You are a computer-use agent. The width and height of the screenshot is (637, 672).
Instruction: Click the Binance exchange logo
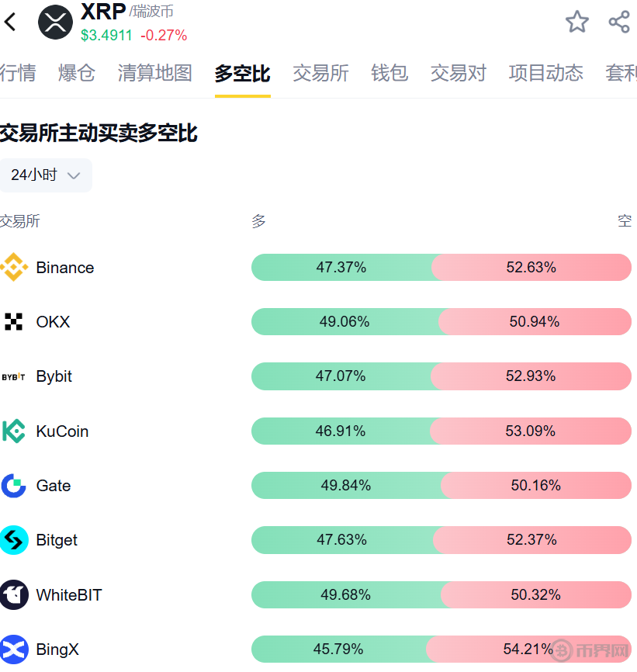[14, 268]
